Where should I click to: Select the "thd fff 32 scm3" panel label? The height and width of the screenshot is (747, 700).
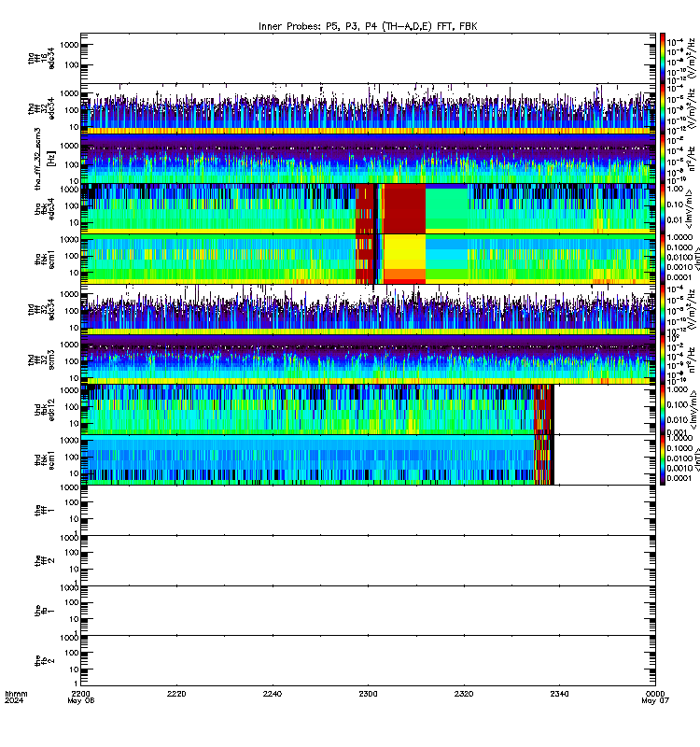click(x=41, y=359)
